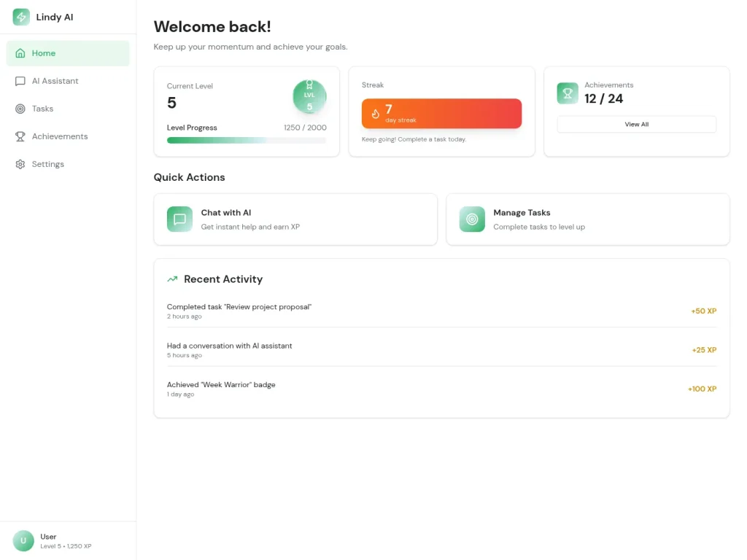Click the AI Assistant chat bubble icon
Viewport: 747px width, 560px height.
[20, 81]
